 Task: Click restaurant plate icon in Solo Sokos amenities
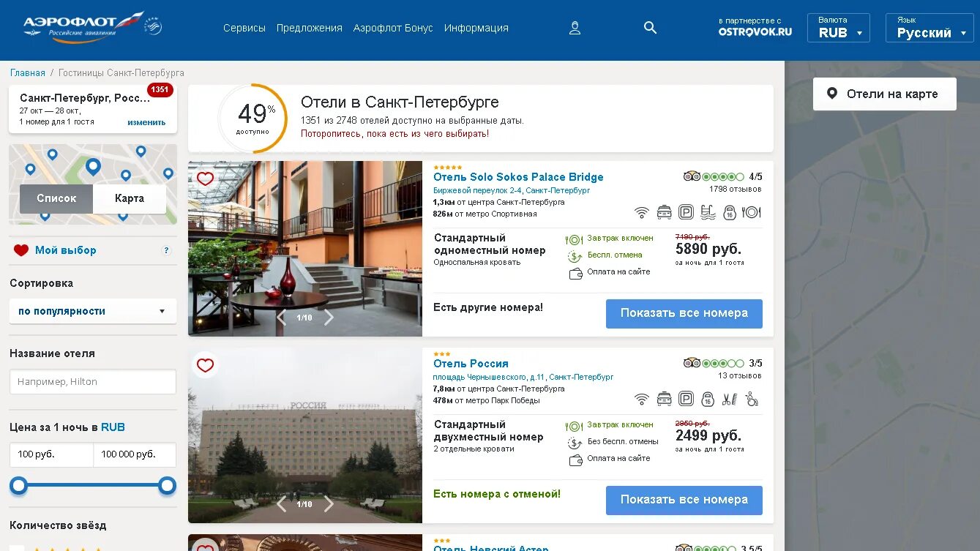[x=752, y=212]
